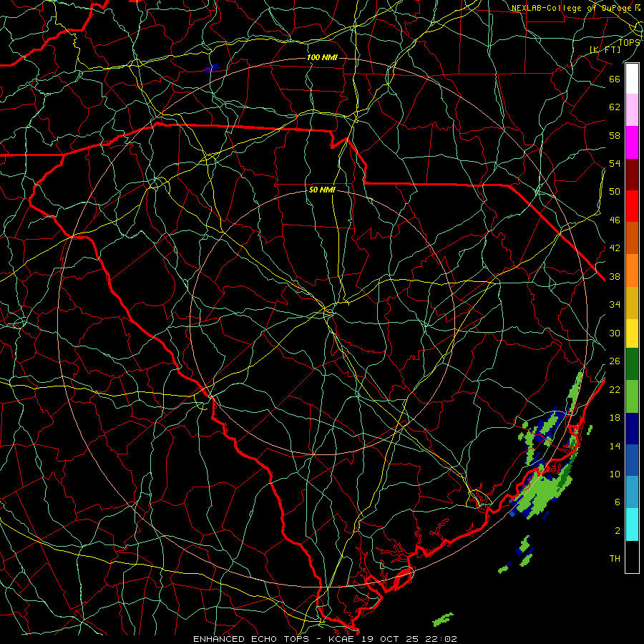
Task: Select the '42' legend value
Action: (x=615, y=248)
